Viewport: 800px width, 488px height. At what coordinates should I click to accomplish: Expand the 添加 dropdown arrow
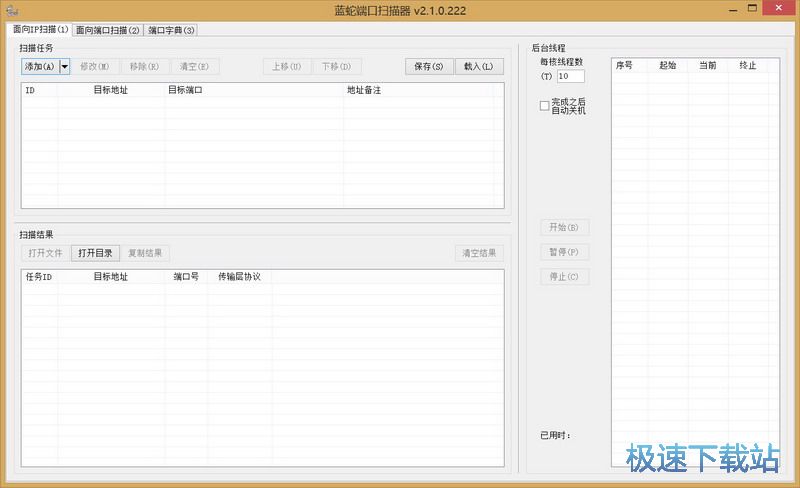(65, 67)
